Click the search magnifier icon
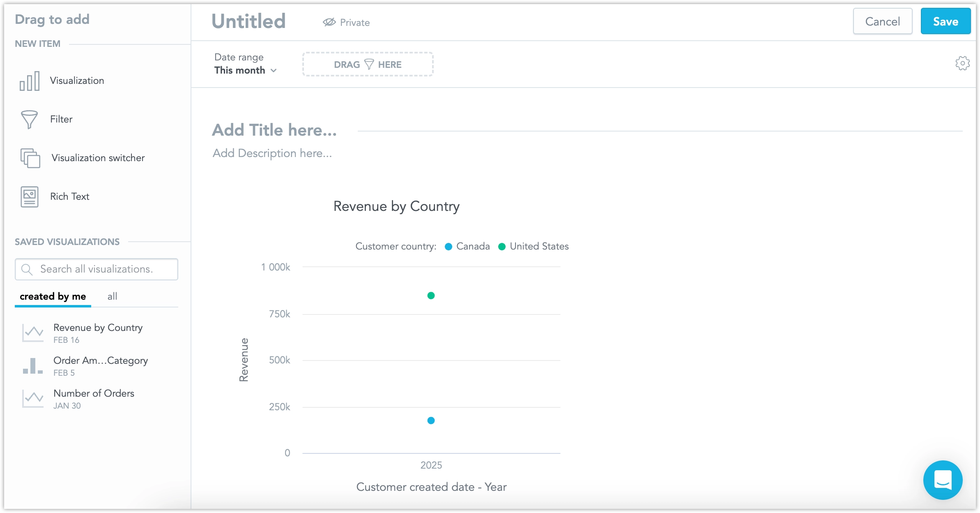This screenshot has height=513, width=980. pyautogui.click(x=27, y=269)
